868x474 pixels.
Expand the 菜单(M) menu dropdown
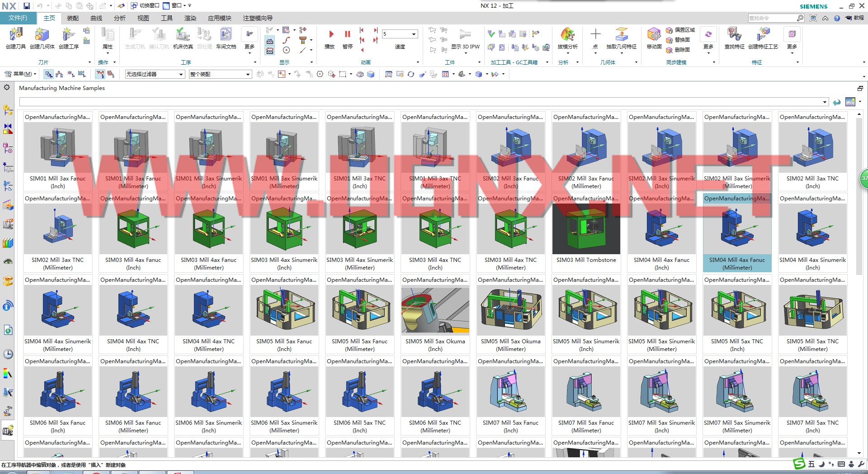pos(20,74)
